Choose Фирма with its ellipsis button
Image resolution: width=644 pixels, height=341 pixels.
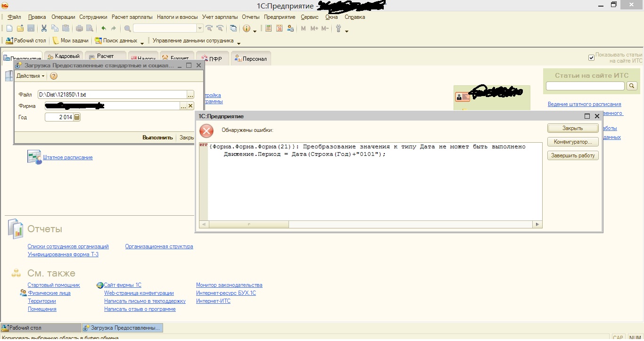(183, 106)
